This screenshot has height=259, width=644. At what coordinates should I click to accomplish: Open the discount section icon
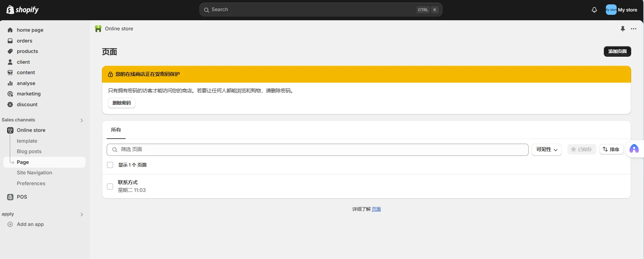click(x=10, y=105)
